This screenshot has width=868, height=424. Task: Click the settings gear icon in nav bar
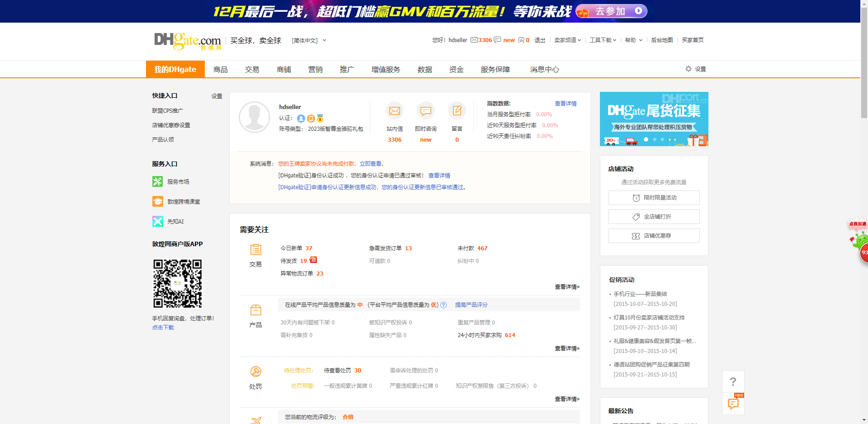[689, 69]
